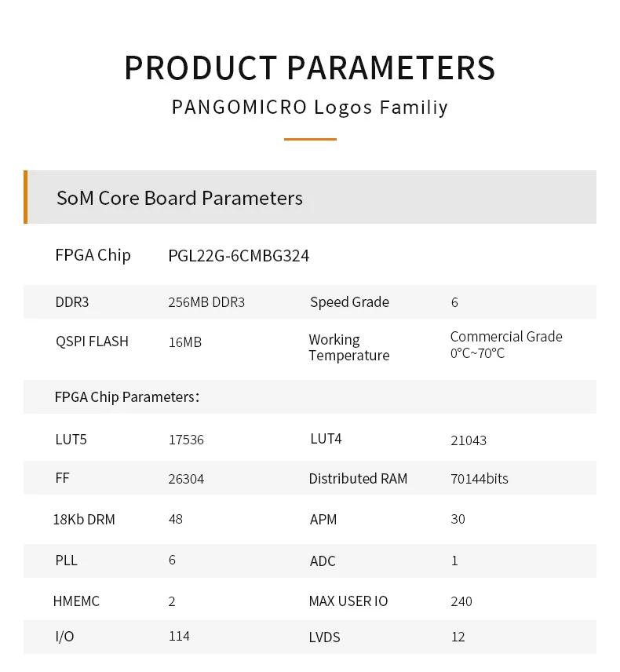Click the FPGA Chip Parameters subheading
620x672 pixels.
point(127,397)
